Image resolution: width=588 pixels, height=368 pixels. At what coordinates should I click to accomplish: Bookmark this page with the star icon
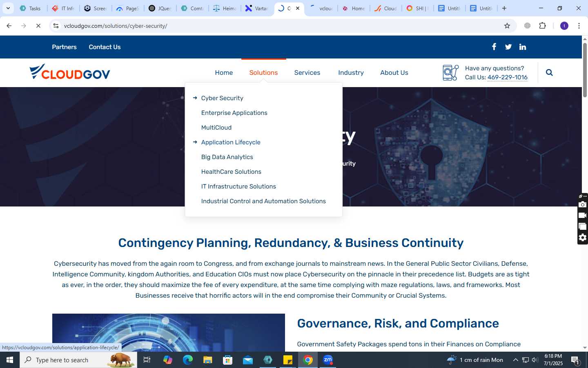point(507,26)
